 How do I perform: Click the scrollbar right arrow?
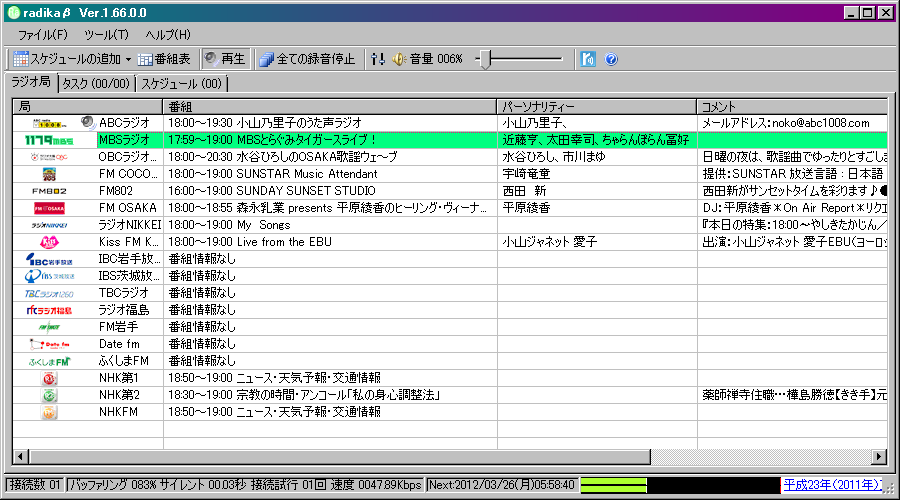pos(879,457)
